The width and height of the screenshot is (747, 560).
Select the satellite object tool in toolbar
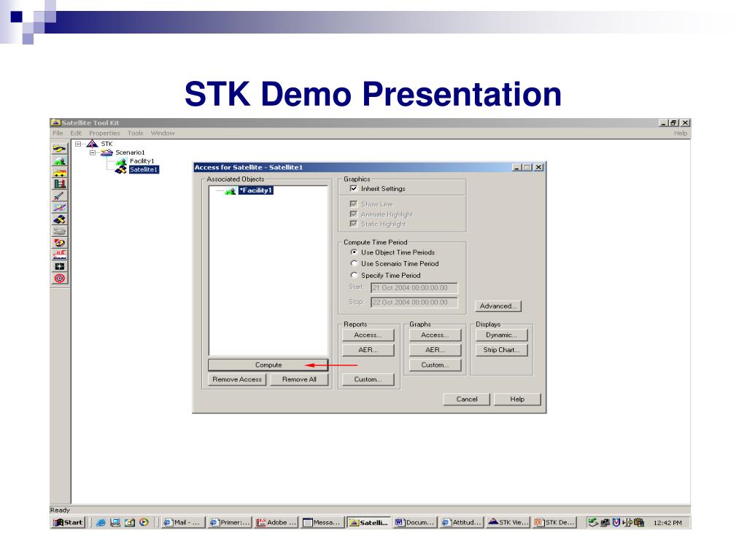60,219
